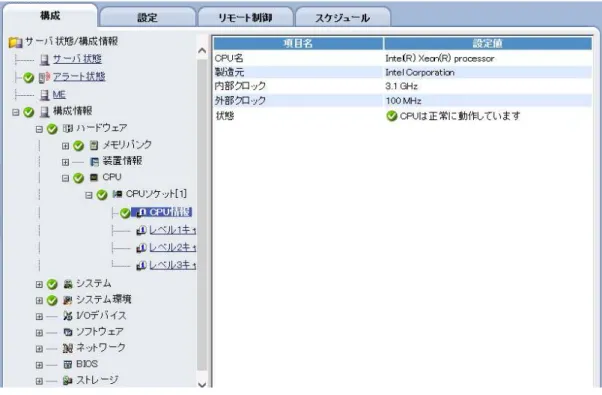
Task: Select the メモリバンク tree item
Action: click(127, 145)
